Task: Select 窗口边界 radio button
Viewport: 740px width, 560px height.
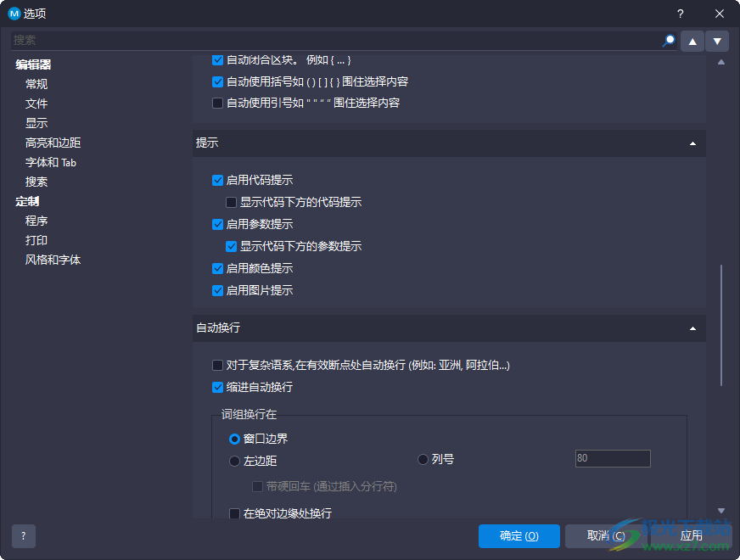Action: pos(234,440)
